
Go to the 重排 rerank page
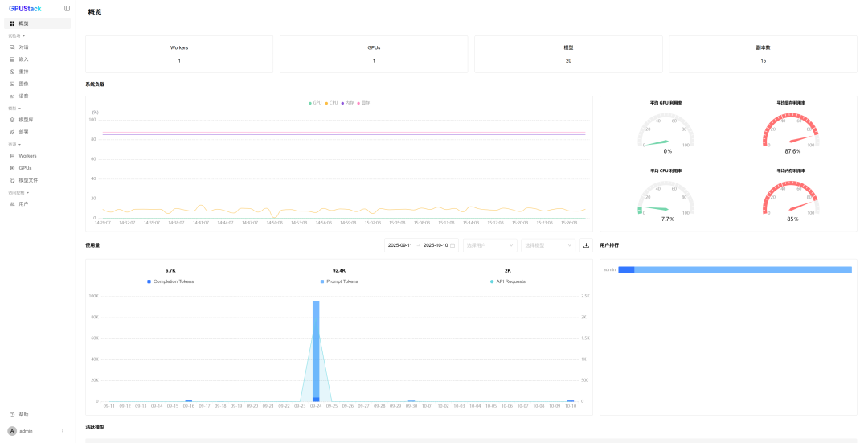point(23,72)
